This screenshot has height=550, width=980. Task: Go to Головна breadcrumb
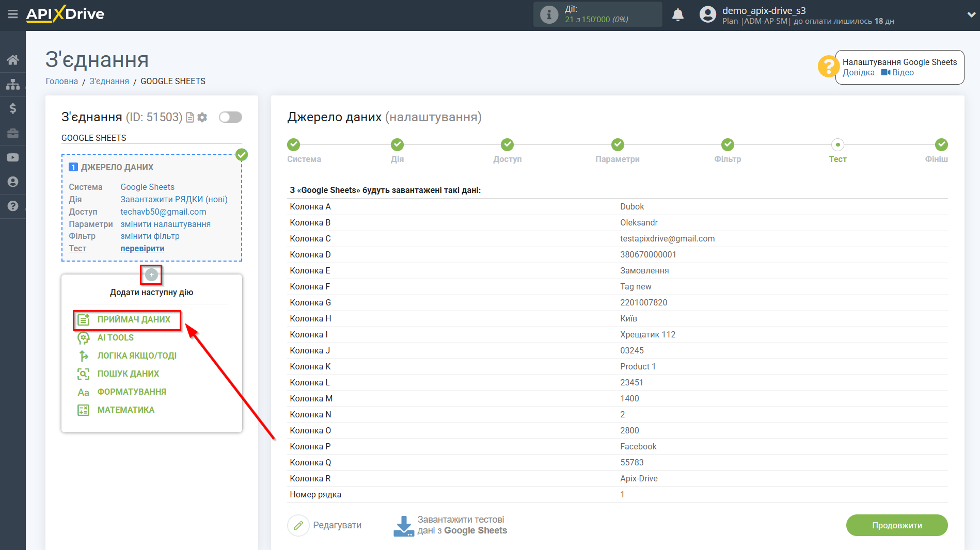tap(62, 82)
